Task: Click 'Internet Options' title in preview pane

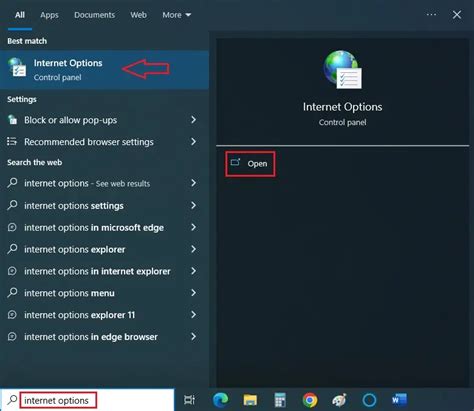Action: pos(342,107)
